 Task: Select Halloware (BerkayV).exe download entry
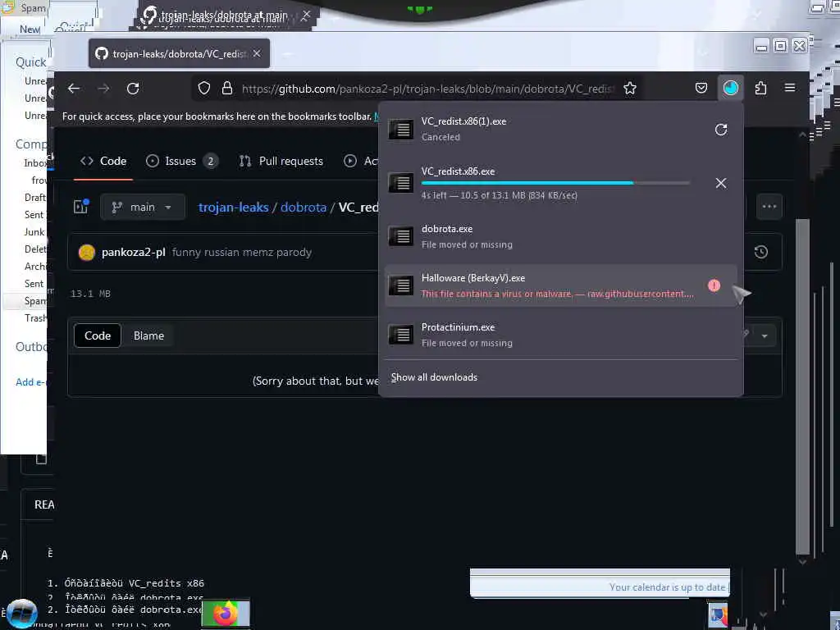560,285
